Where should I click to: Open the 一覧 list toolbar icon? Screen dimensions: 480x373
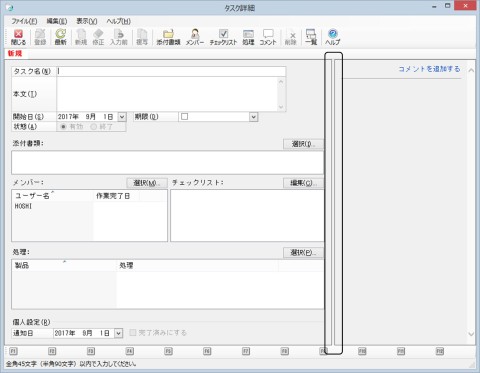coord(311,37)
